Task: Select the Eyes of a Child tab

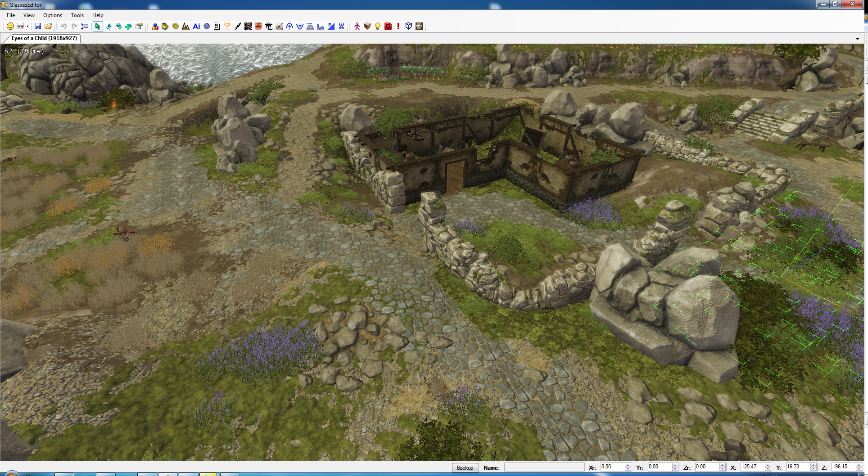Action: [44, 38]
